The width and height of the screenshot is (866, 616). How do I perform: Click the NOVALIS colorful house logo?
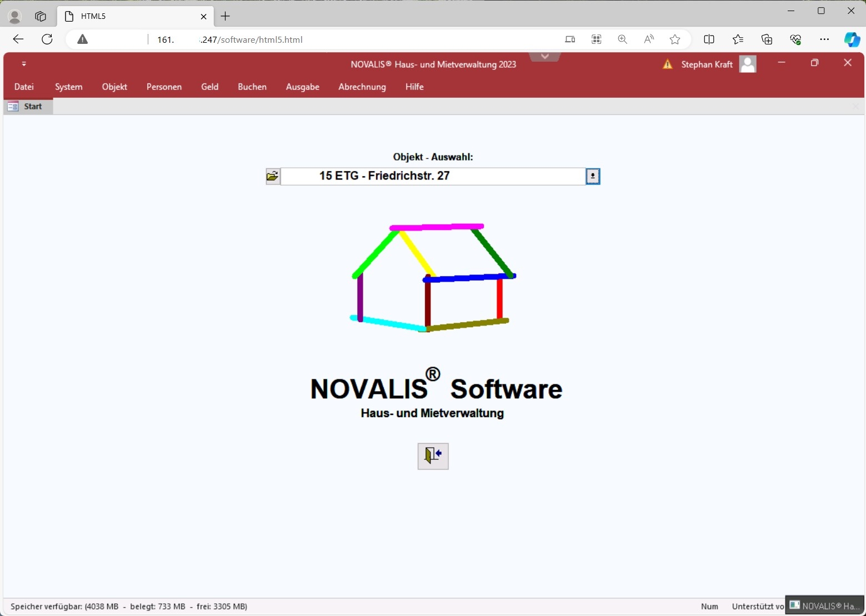[433, 278]
